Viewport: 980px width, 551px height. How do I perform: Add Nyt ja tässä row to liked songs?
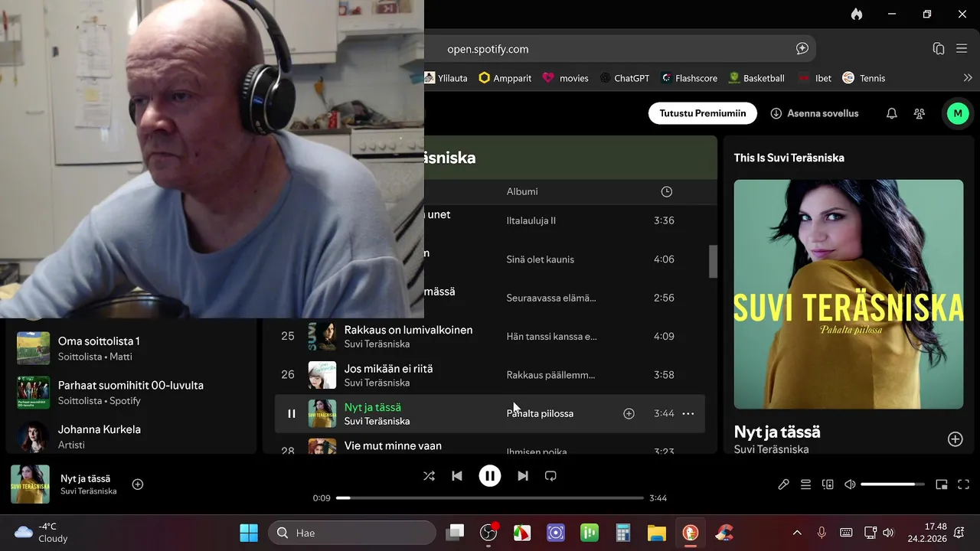(x=629, y=414)
